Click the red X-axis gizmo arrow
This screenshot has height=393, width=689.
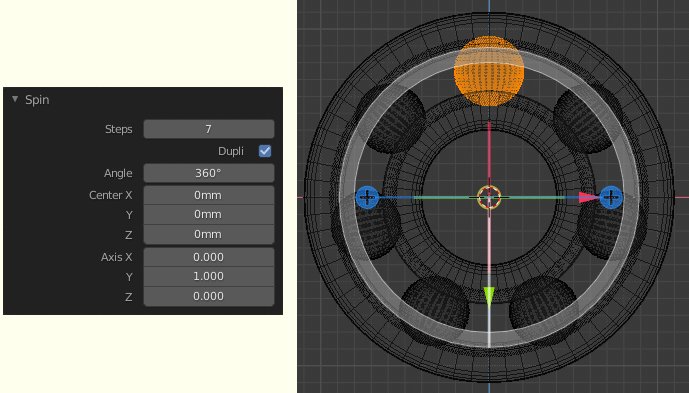click(x=588, y=197)
